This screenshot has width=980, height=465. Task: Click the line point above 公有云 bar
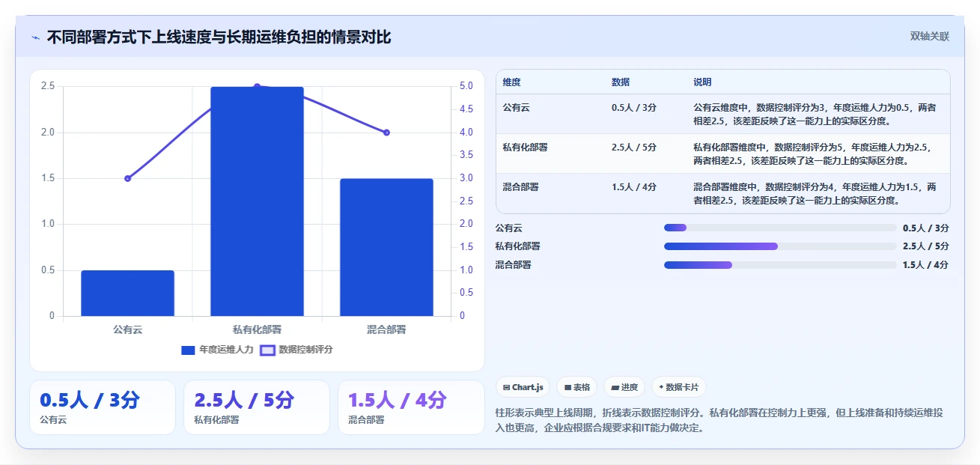[127, 178]
